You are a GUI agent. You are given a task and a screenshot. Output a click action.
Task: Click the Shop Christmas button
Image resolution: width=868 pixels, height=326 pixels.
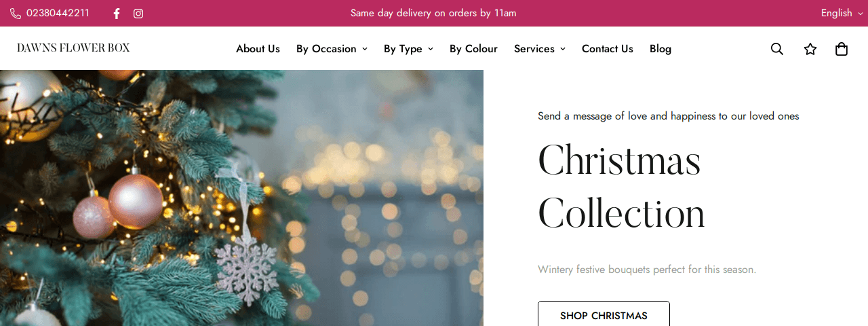[604, 315]
